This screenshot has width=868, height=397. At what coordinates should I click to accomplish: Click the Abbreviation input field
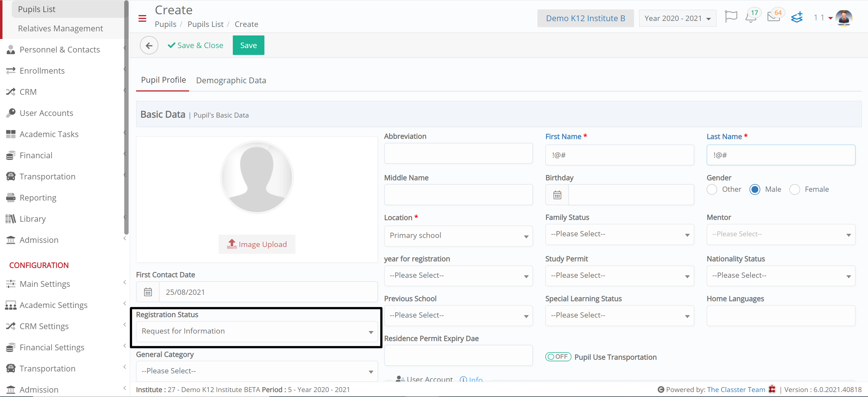[x=458, y=153]
